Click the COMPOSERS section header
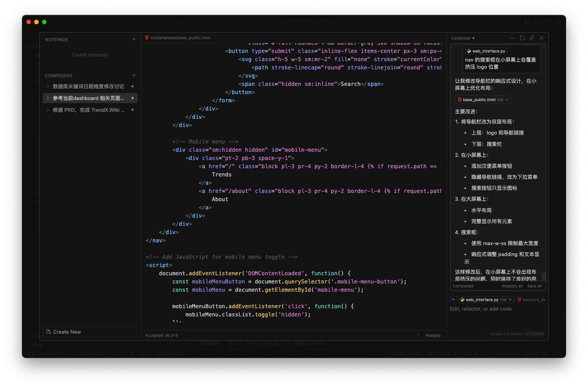Screen dimensions: 588x387 (59, 75)
